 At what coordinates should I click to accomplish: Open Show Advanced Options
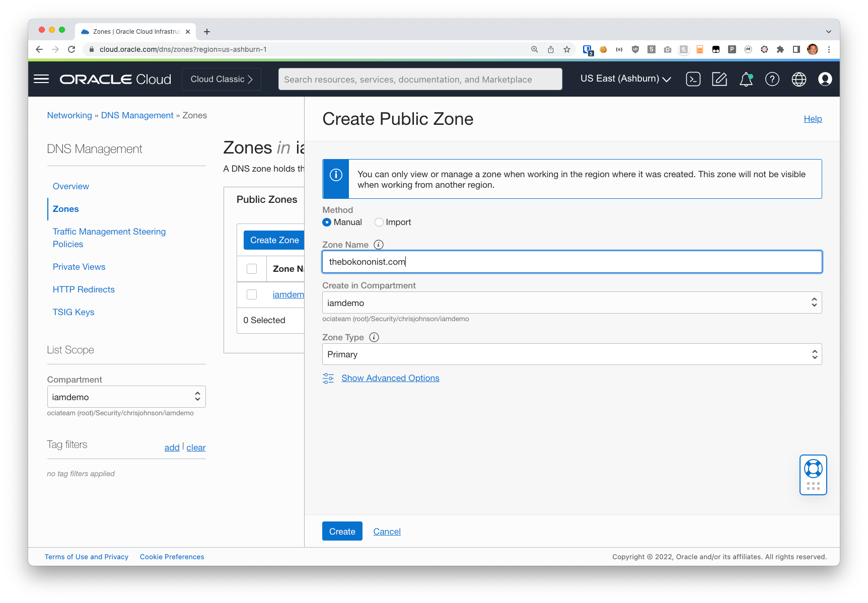390,378
